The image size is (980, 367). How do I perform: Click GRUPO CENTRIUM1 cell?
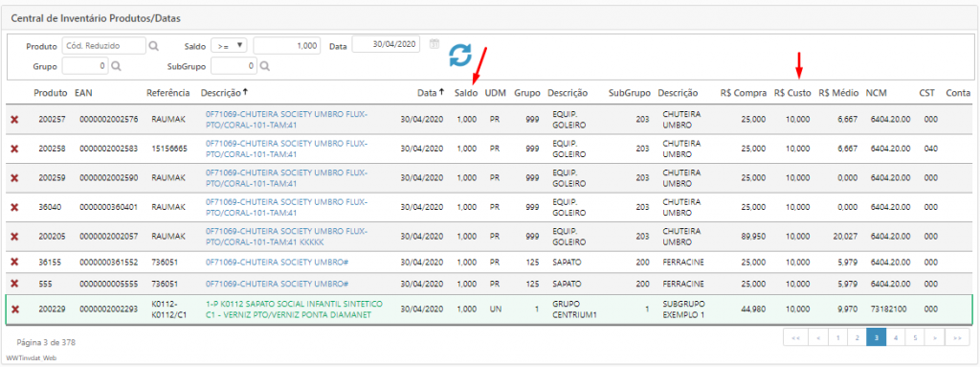575,310
